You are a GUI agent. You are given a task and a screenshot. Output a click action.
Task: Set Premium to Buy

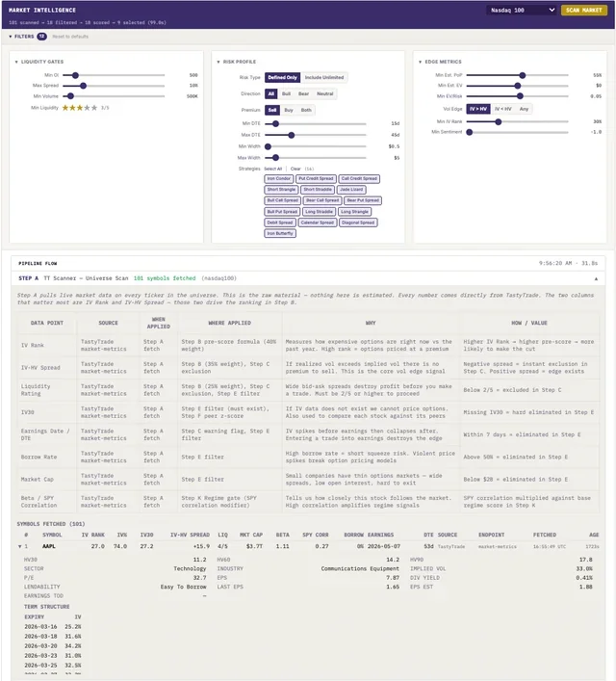coord(289,110)
